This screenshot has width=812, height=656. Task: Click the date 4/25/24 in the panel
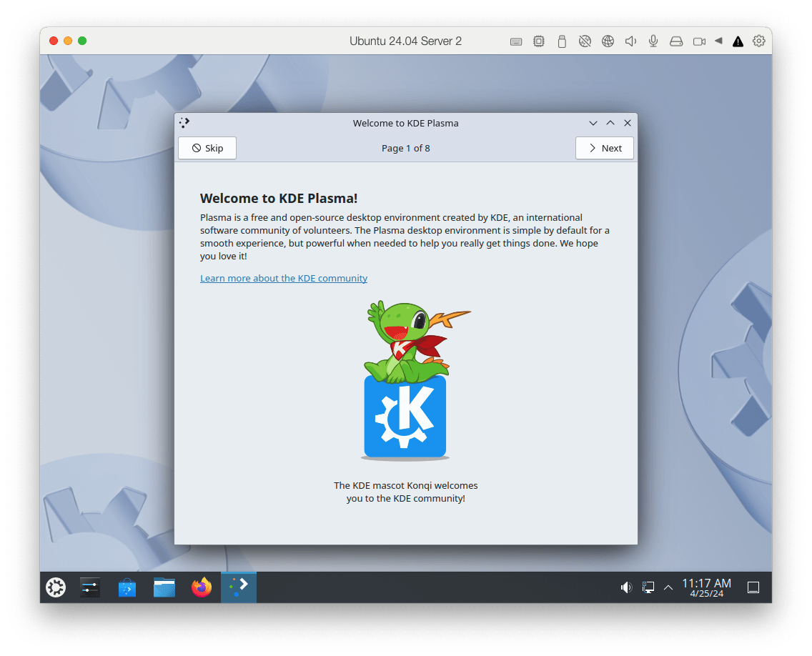[706, 594]
